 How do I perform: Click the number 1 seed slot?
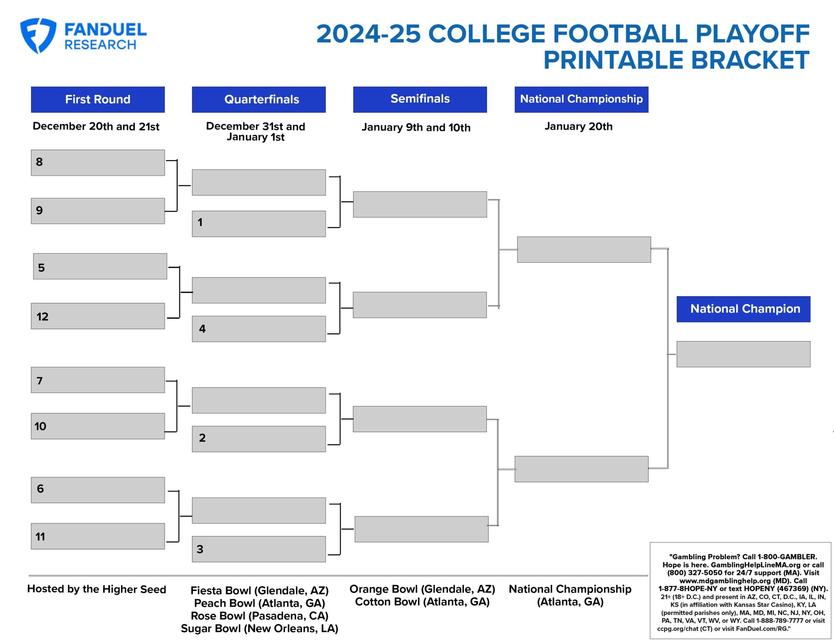(259, 224)
